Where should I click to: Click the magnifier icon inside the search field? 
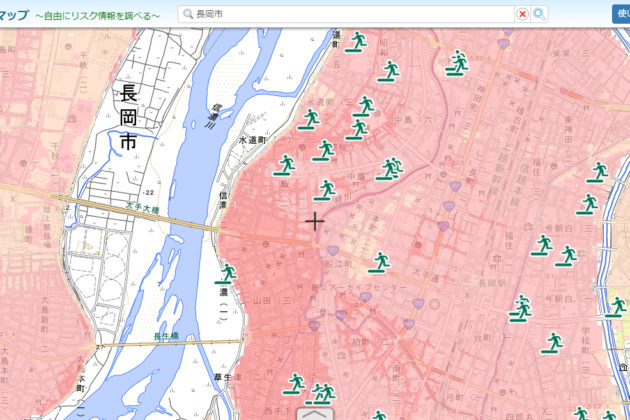coord(188,14)
